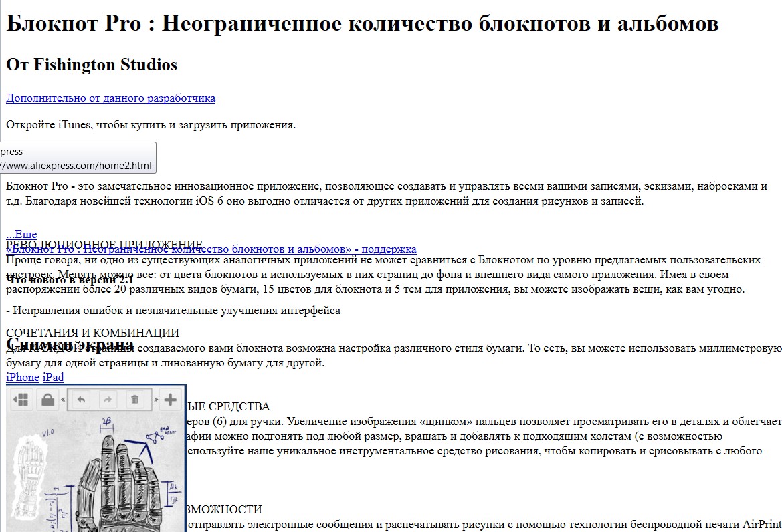Click the line mentioning 'AirPrint' printing
The height and width of the screenshot is (532, 782).
point(484,524)
